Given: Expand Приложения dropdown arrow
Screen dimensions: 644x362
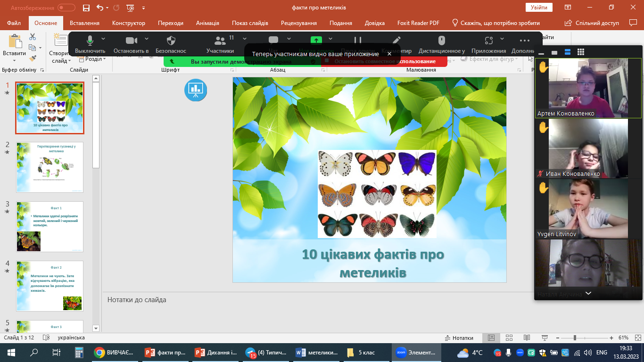Looking at the screenshot, I should click(502, 39).
